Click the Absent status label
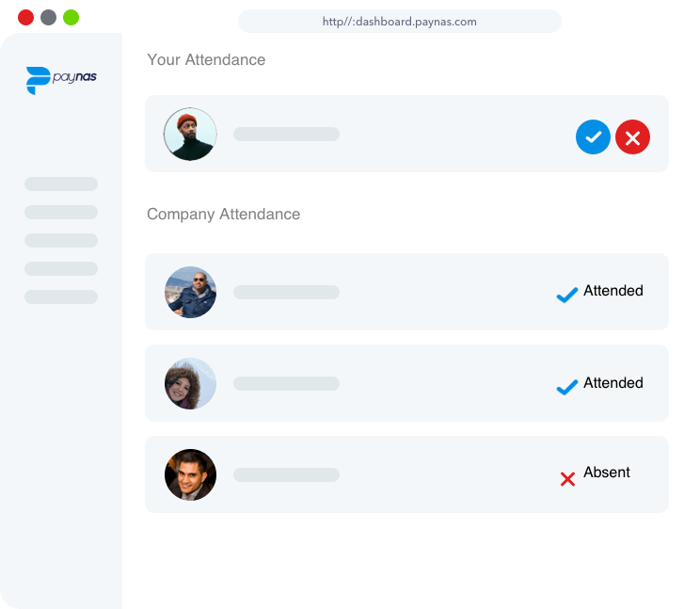The width and height of the screenshot is (700, 609). [x=607, y=473]
